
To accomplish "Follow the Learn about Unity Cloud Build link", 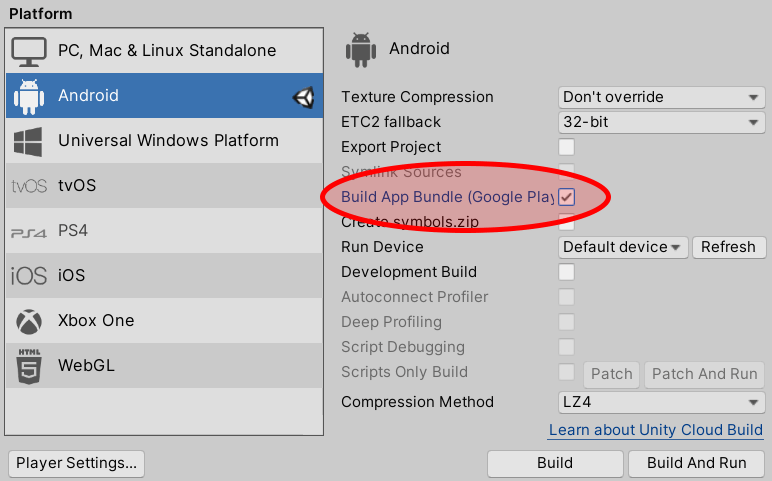I will [655, 430].
